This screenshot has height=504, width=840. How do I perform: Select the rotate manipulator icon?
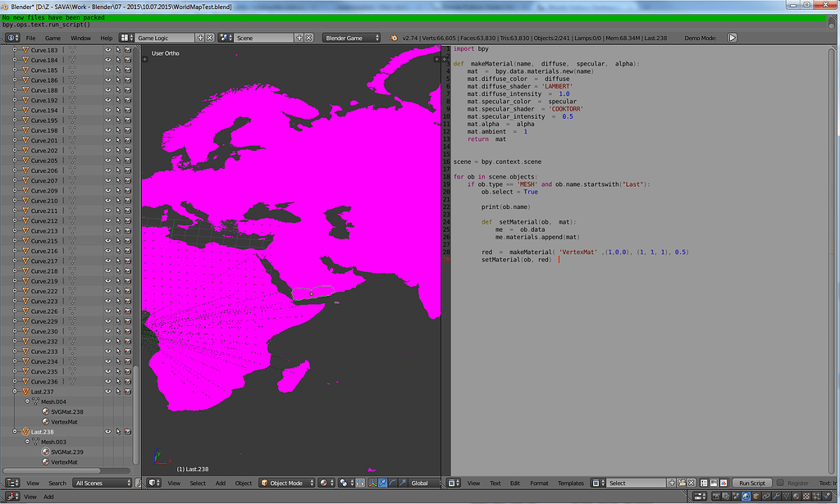coord(393,484)
